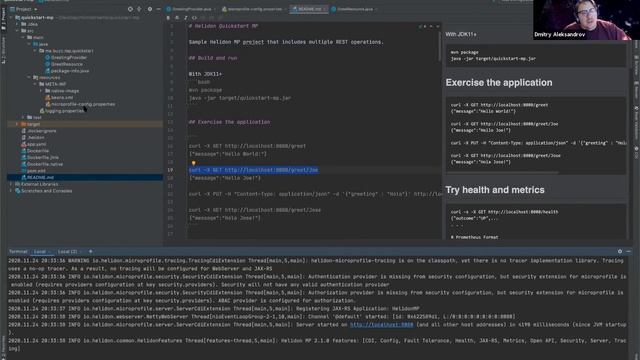Click 'Exercise the application' preview heading
The height and width of the screenshot is (360, 640).
click(x=499, y=82)
